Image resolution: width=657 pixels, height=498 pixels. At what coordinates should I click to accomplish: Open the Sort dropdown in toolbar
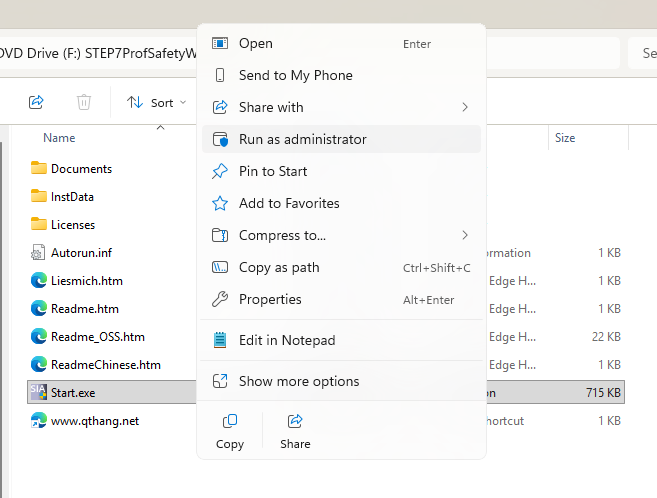[156, 102]
